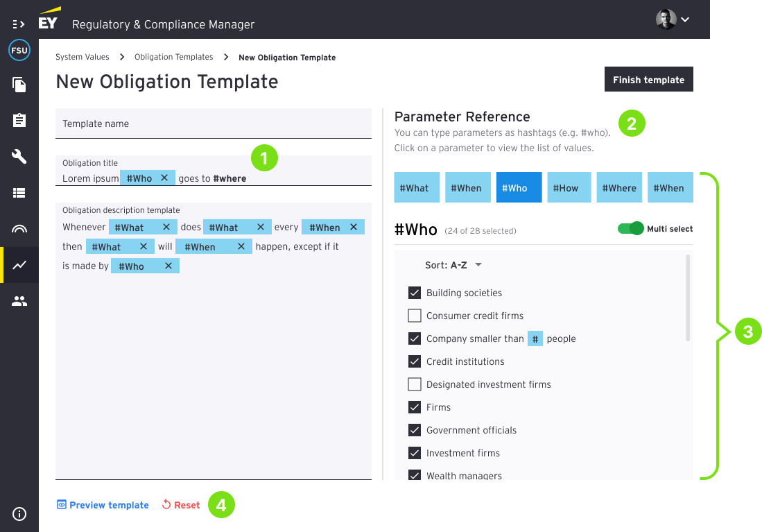Open the wrench settings icon in sidebar
Image resolution: width=762 pixels, height=532 pixels.
(x=19, y=156)
